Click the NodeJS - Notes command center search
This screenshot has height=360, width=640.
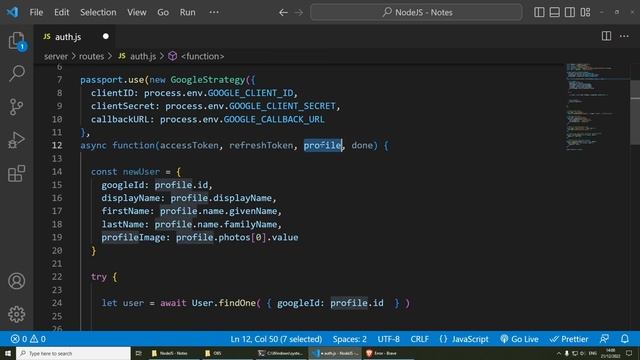tap(416, 12)
